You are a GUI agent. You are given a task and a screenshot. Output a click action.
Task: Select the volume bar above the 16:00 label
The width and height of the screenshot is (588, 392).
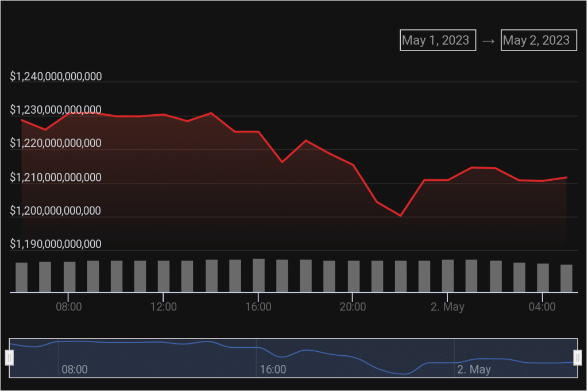click(258, 275)
